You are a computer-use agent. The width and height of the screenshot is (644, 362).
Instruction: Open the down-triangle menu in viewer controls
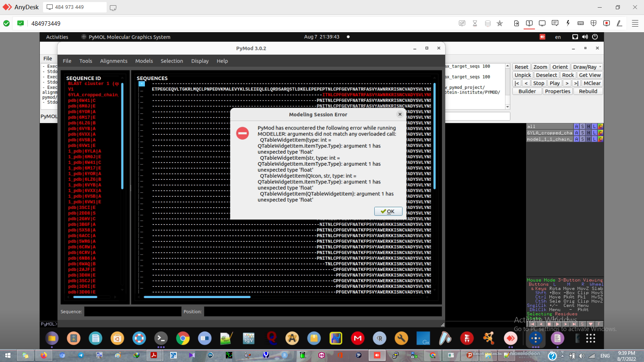[x=590, y=324]
